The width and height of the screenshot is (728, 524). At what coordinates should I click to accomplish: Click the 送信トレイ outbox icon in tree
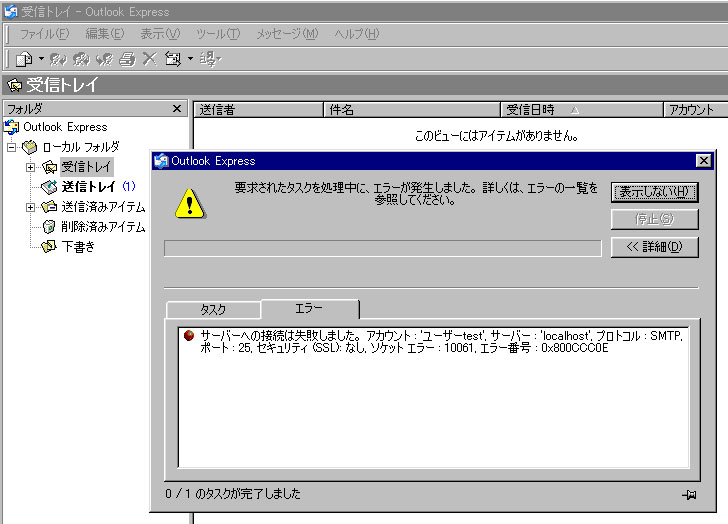point(49,187)
